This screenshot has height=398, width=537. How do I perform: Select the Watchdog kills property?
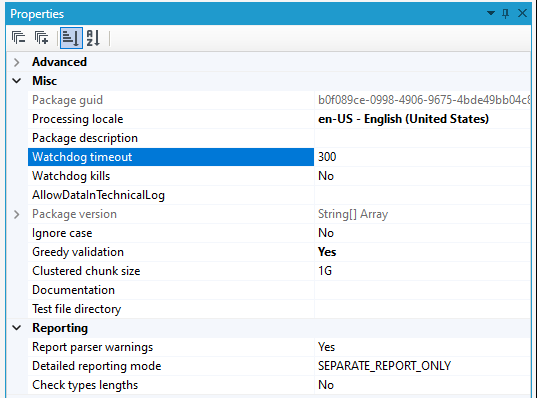(171, 176)
